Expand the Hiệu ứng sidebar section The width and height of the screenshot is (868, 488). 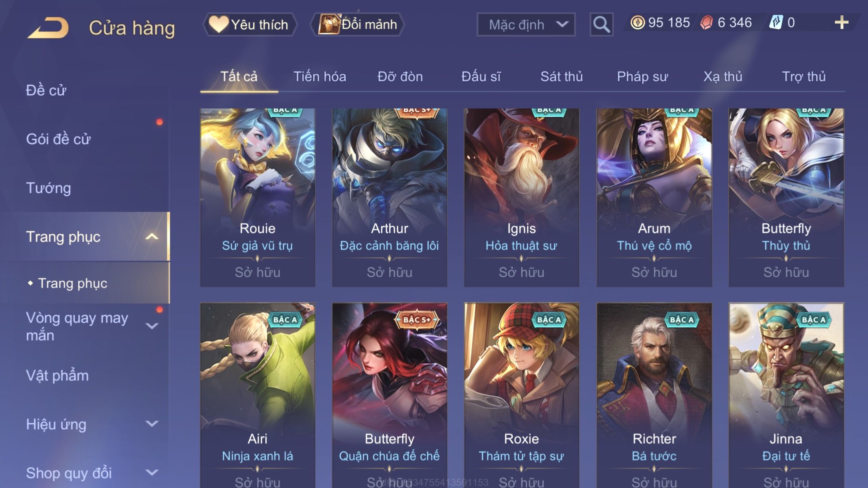(x=152, y=424)
